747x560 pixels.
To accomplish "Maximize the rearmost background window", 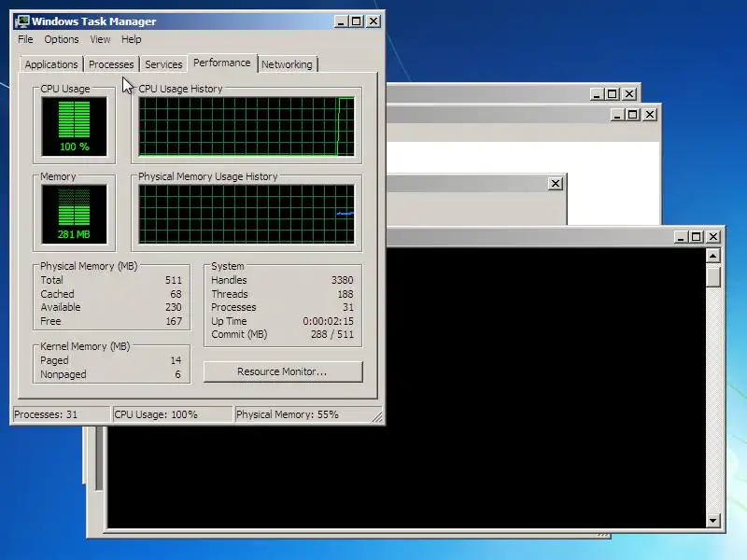I will [x=613, y=94].
